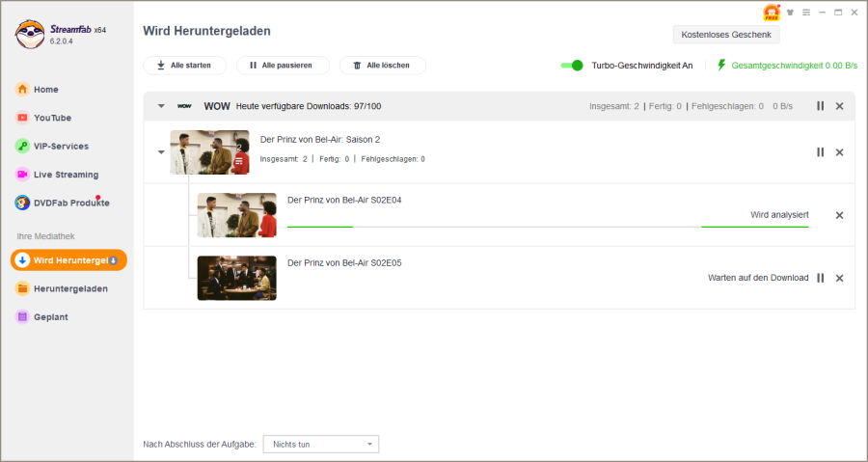Click the Heruntergeladen folder icon
This screenshot has height=462, width=868.
(x=22, y=288)
